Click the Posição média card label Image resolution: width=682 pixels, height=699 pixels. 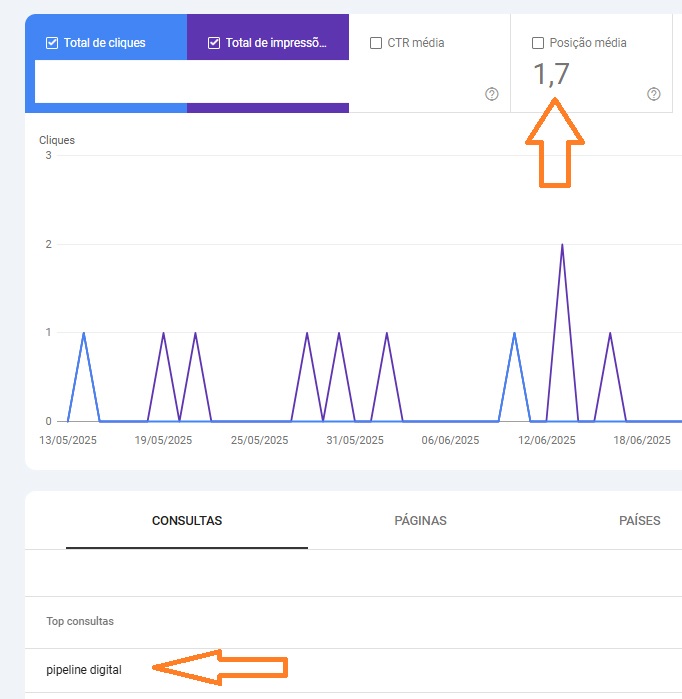(x=588, y=43)
